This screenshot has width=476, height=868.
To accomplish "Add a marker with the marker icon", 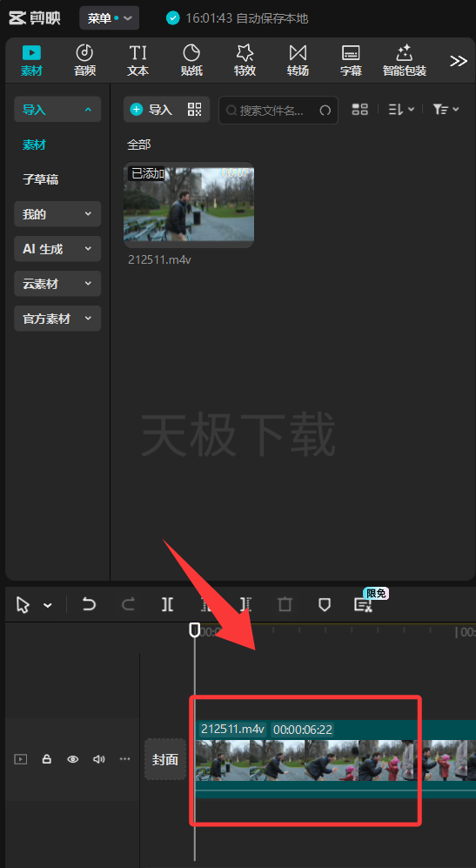I will [325, 604].
